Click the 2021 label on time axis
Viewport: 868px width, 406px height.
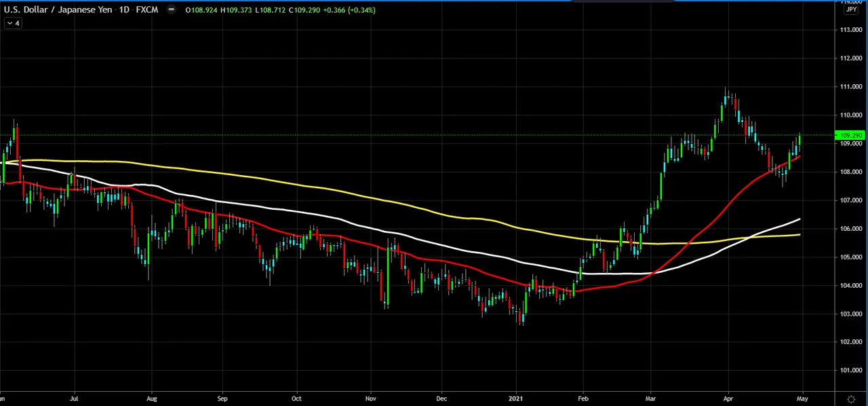pyautogui.click(x=516, y=399)
